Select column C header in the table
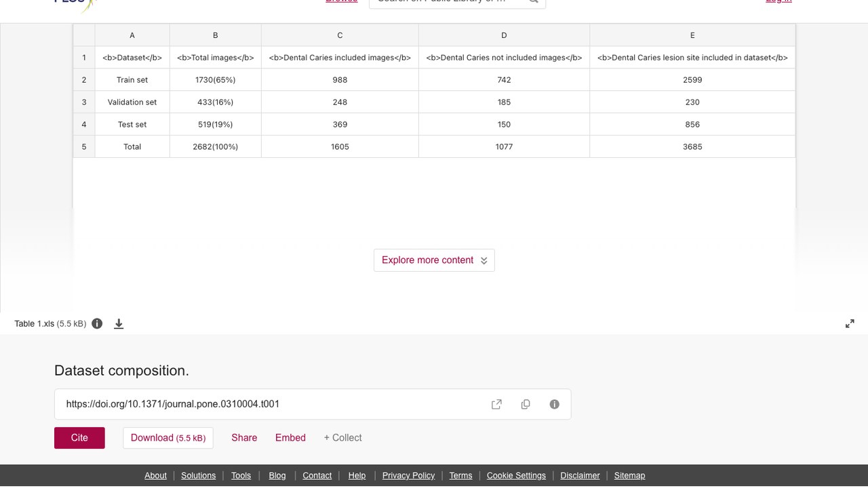 [x=340, y=35]
